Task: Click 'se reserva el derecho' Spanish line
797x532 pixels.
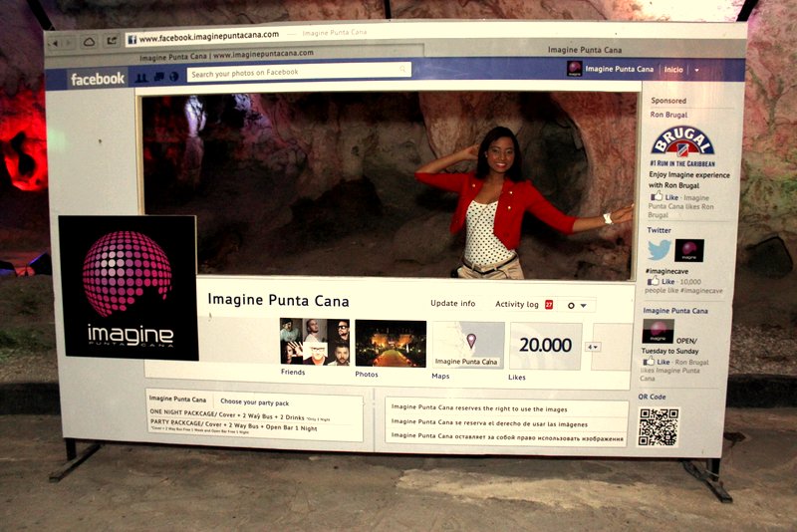Action: click(x=489, y=422)
